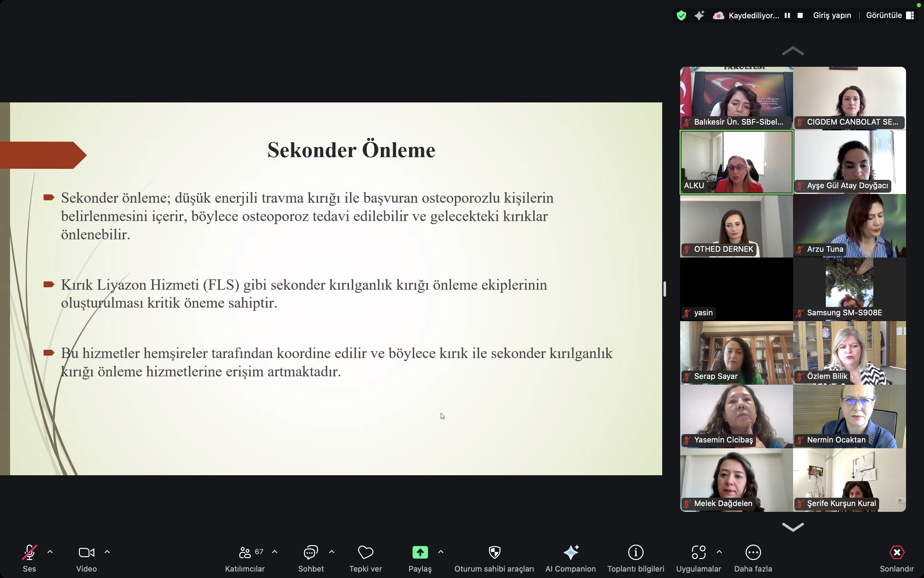
Task: Select the yasin participant tile
Action: (x=736, y=289)
